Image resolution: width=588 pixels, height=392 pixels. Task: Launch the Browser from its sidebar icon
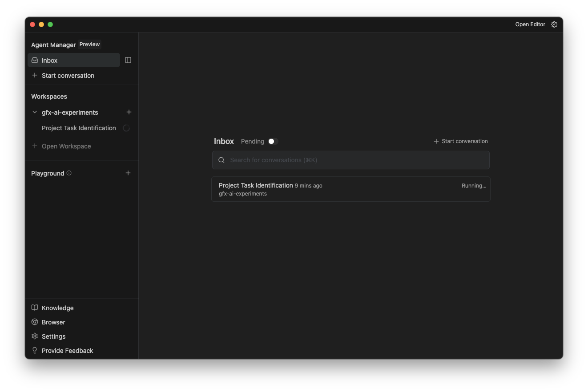point(35,322)
